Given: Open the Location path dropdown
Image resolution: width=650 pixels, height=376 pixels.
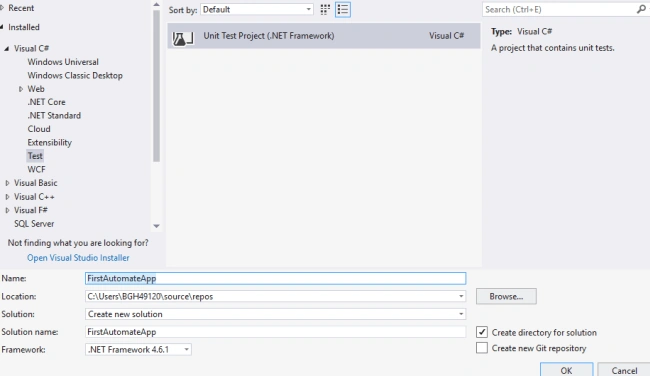Looking at the screenshot, I should 461,296.
